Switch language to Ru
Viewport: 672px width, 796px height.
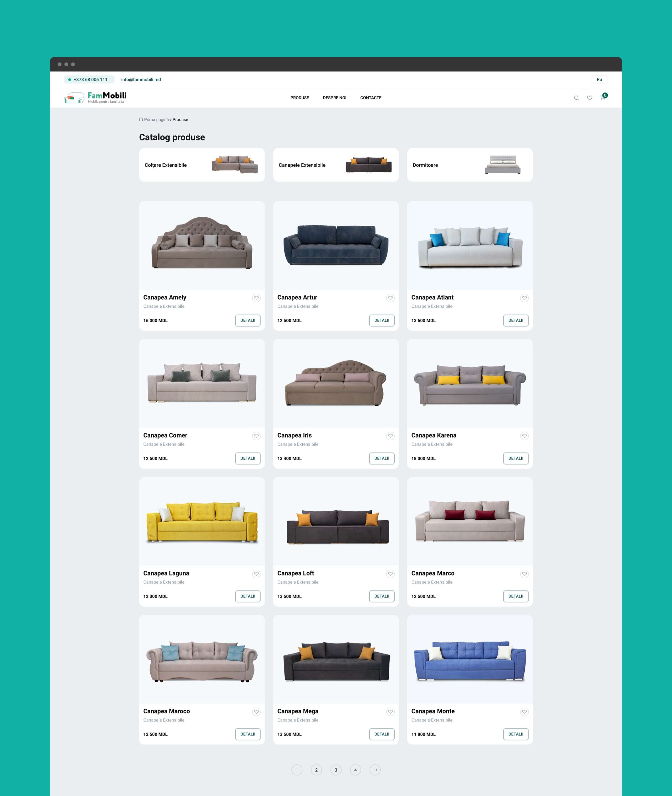pyautogui.click(x=599, y=80)
